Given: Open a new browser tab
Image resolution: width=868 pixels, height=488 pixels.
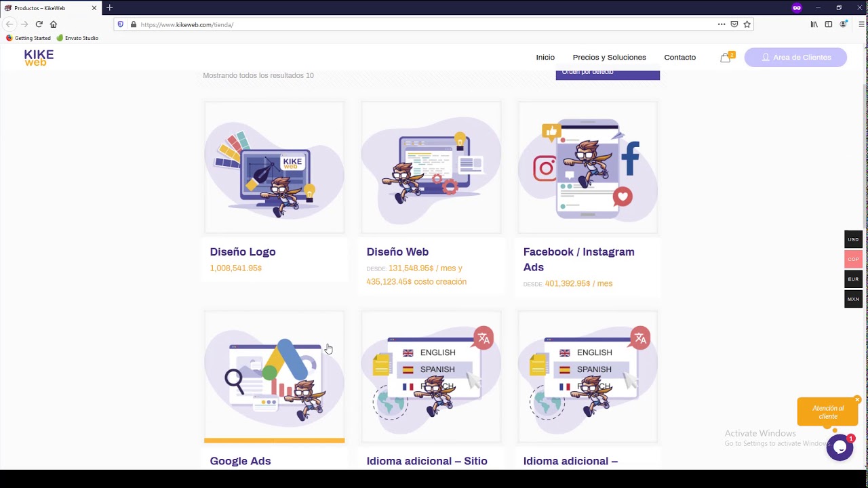Looking at the screenshot, I should (x=110, y=7).
